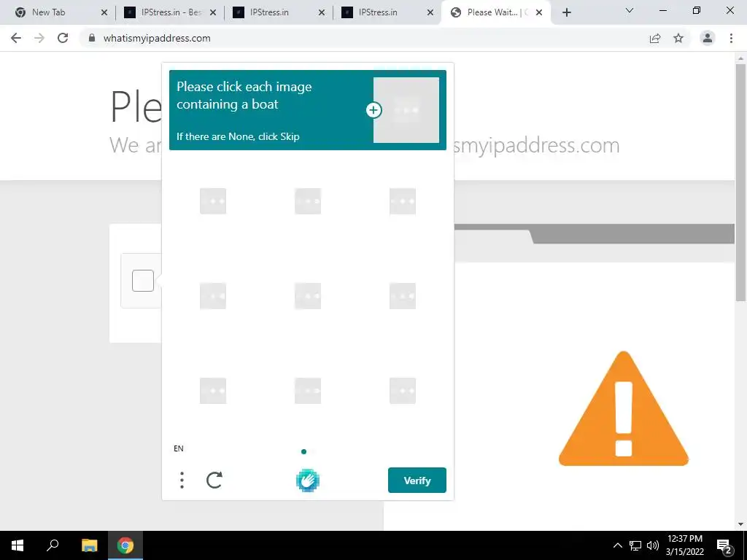Open the Chrome profile avatar icon
Image resolution: width=747 pixels, height=560 pixels.
(x=708, y=38)
